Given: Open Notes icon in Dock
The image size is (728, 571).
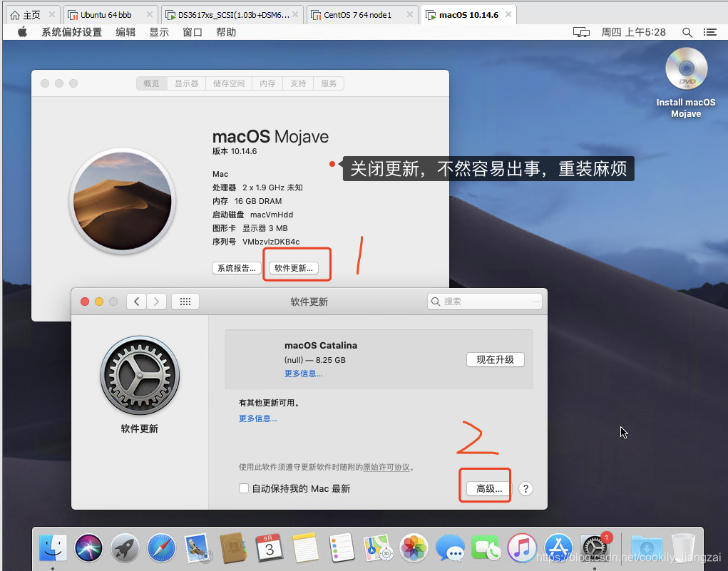Looking at the screenshot, I should coord(305,547).
